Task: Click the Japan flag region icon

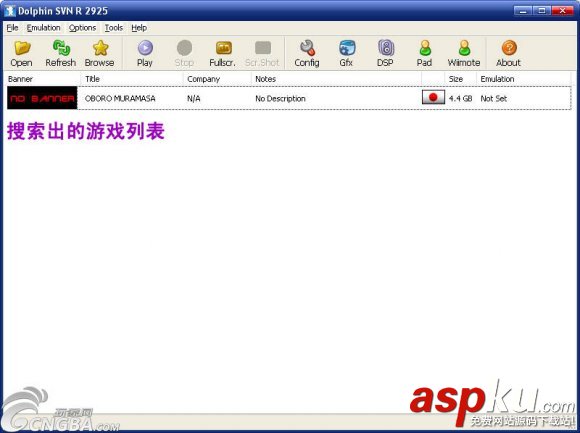Action: point(433,98)
